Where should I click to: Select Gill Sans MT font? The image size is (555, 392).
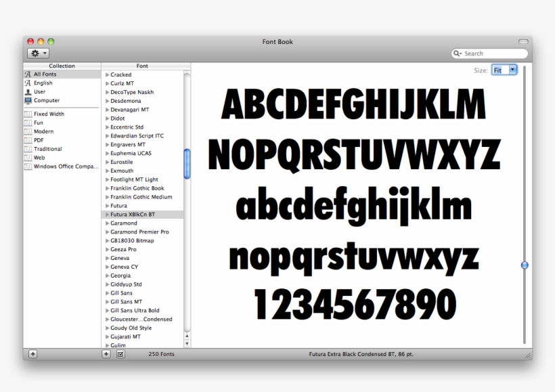(x=126, y=302)
